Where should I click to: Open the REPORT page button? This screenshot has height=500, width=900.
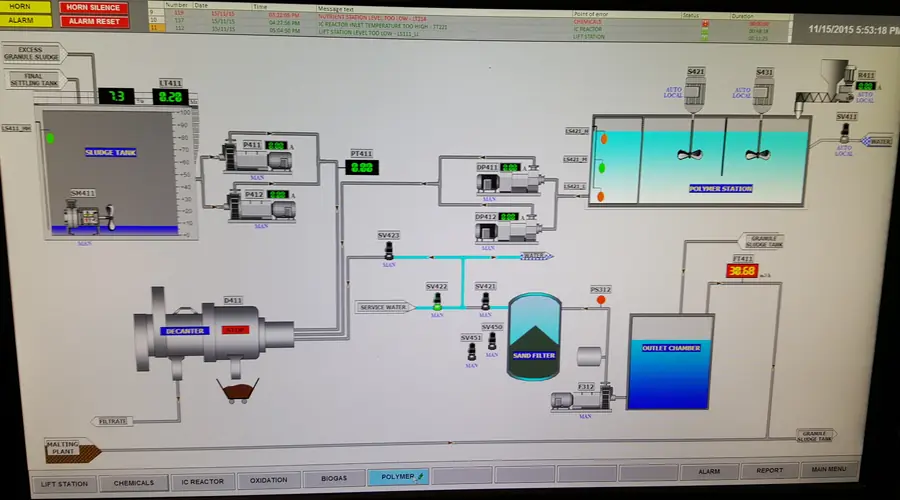coord(769,470)
